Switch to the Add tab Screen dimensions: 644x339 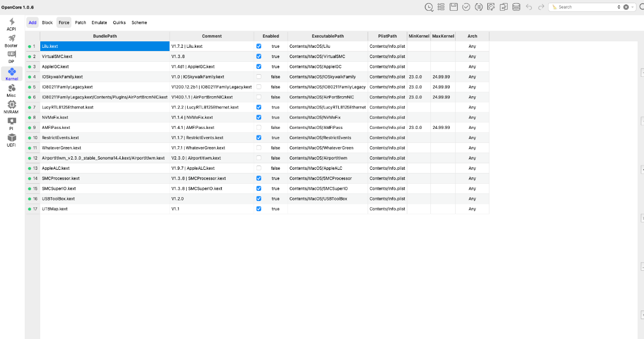pyautogui.click(x=32, y=23)
